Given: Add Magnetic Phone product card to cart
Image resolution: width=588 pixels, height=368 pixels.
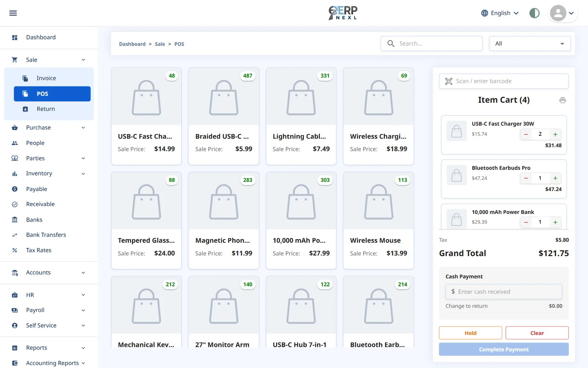Looking at the screenshot, I should 224,220.
